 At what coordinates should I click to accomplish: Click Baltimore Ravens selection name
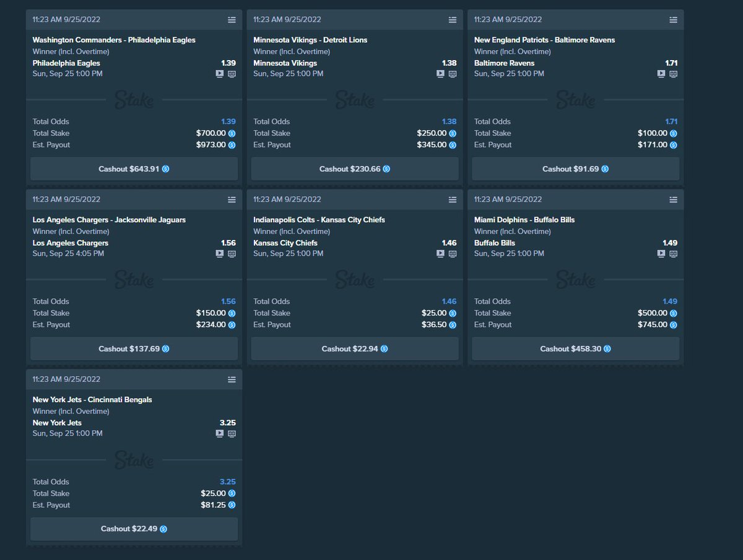pyautogui.click(x=504, y=63)
